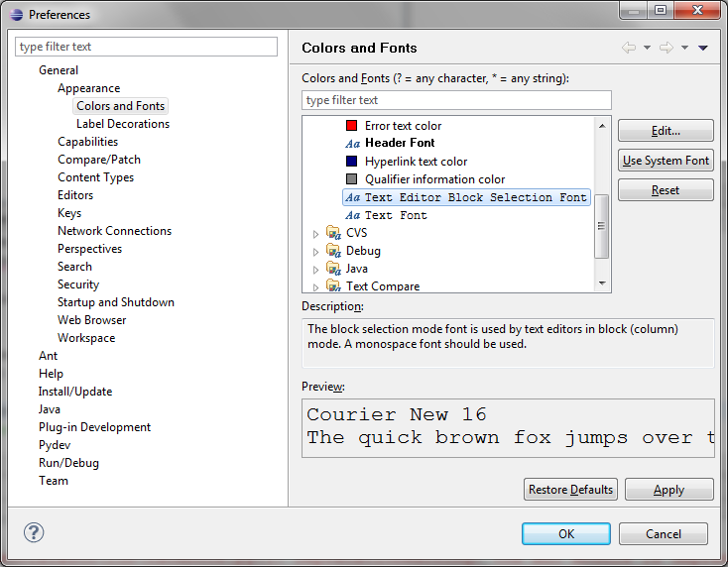Click the Java fonts folder icon
The image size is (728, 567).
coord(333,268)
